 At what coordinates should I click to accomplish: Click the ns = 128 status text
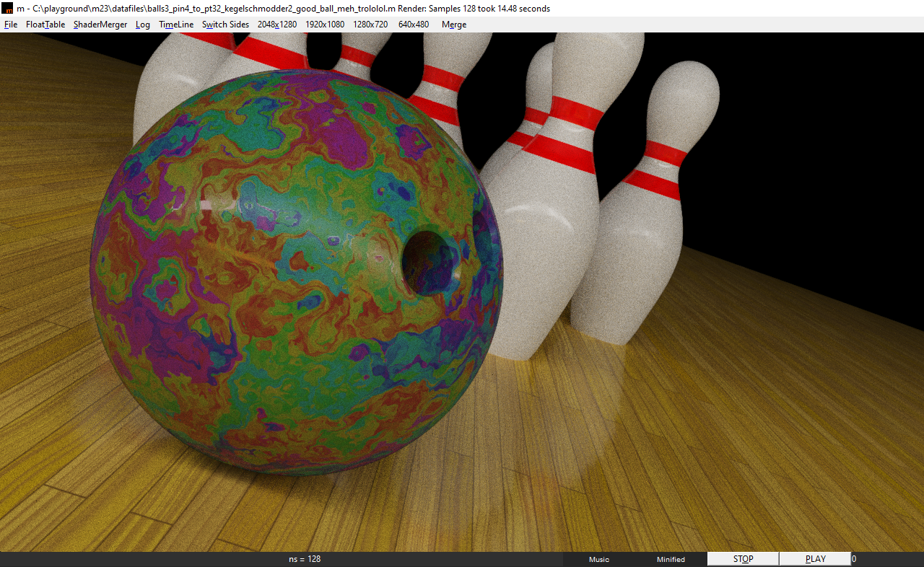coord(305,559)
